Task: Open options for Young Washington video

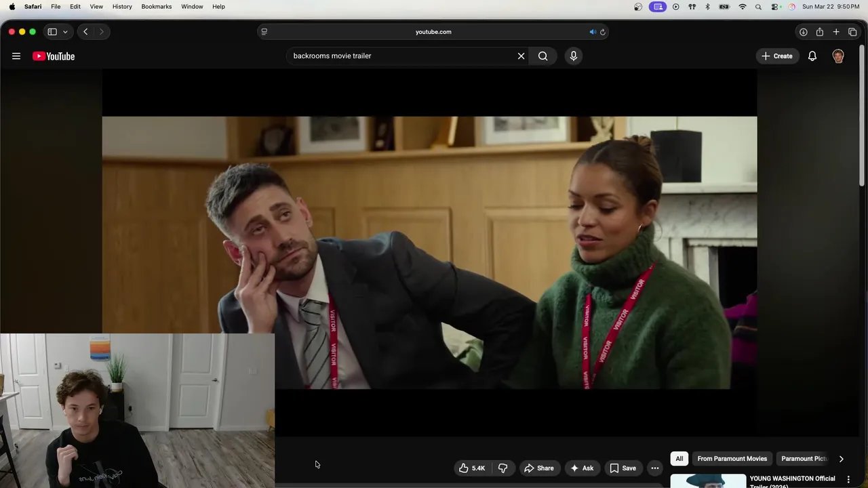Action: click(848, 480)
